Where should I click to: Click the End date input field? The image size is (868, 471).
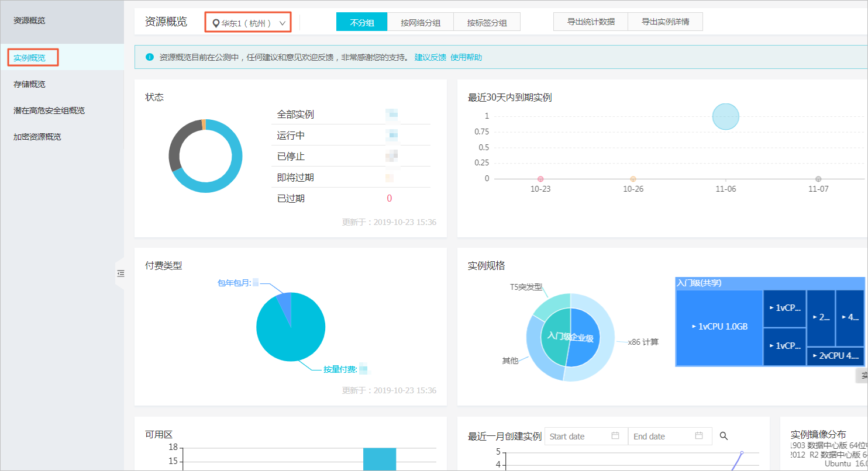670,436
